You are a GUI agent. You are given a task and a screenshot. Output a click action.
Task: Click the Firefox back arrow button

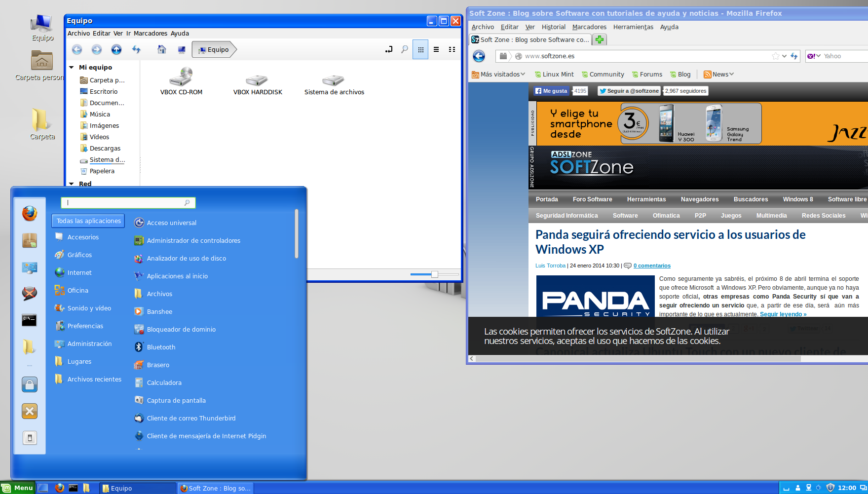[479, 56]
